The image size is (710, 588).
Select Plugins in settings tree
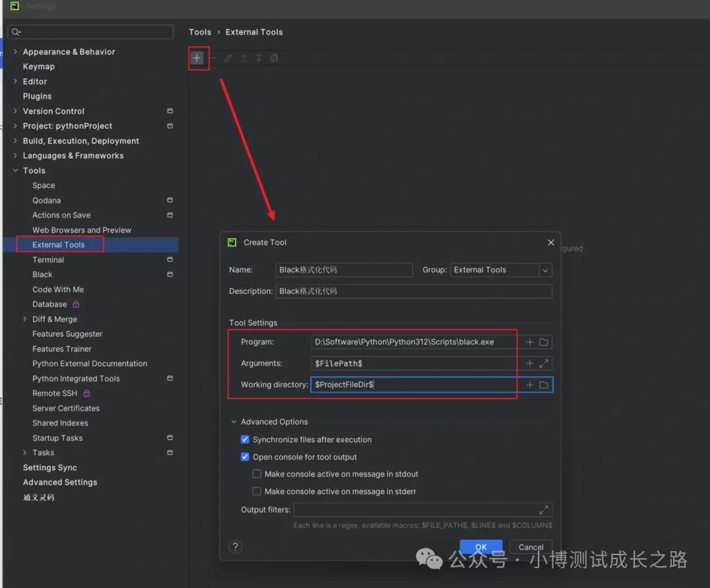(x=37, y=96)
